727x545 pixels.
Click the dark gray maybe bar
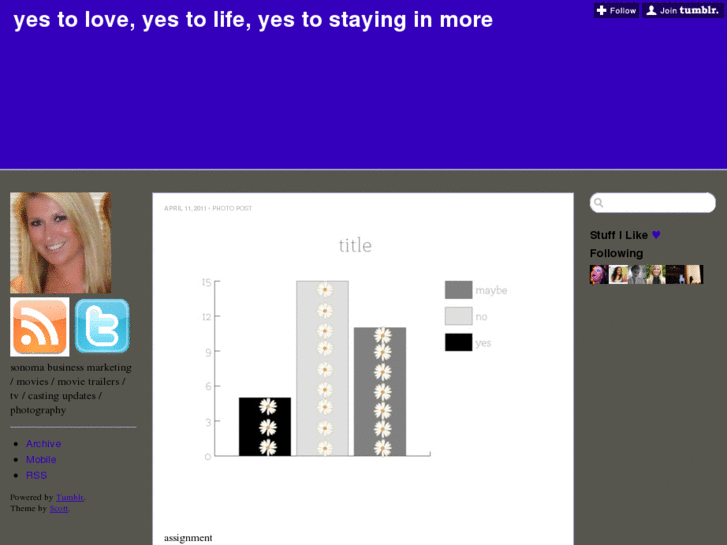380,392
